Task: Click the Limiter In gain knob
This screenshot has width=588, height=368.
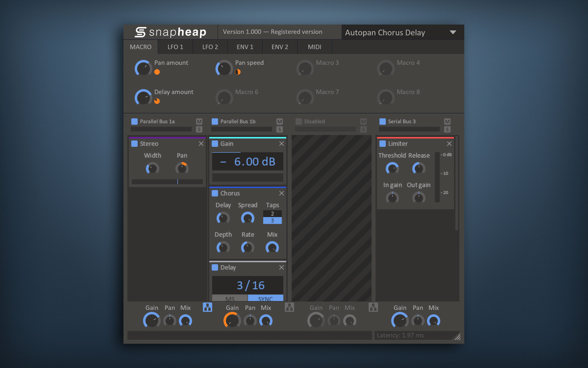Action: [x=392, y=198]
